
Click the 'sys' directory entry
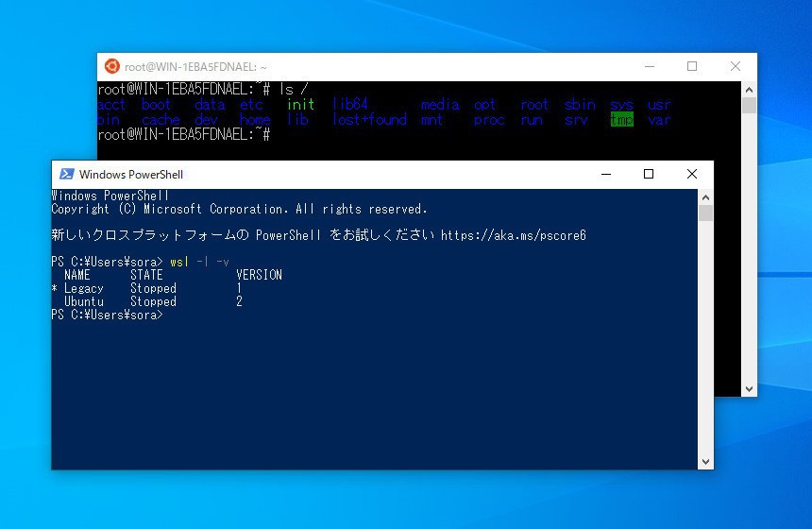pos(621,104)
